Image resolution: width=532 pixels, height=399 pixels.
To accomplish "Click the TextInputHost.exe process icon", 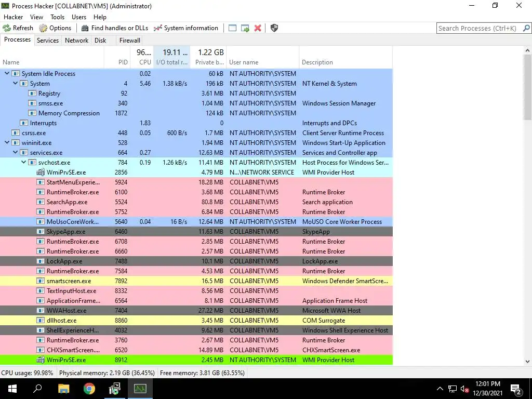I will [x=41, y=291].
